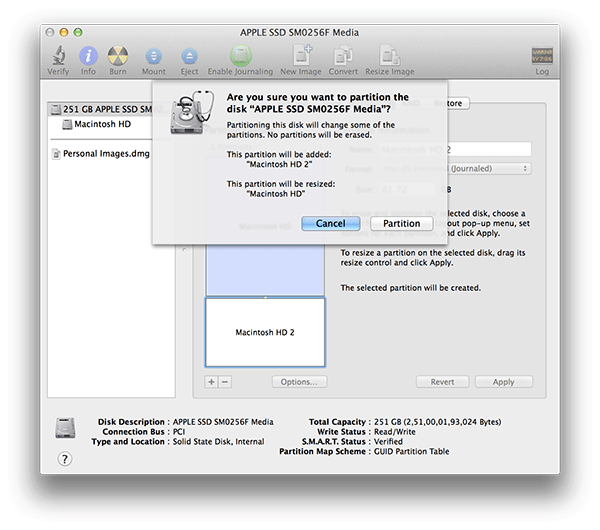This screenshot has height=530, width=600.
Task: Click the Enable Journaling icon
Action: point(239,56)
